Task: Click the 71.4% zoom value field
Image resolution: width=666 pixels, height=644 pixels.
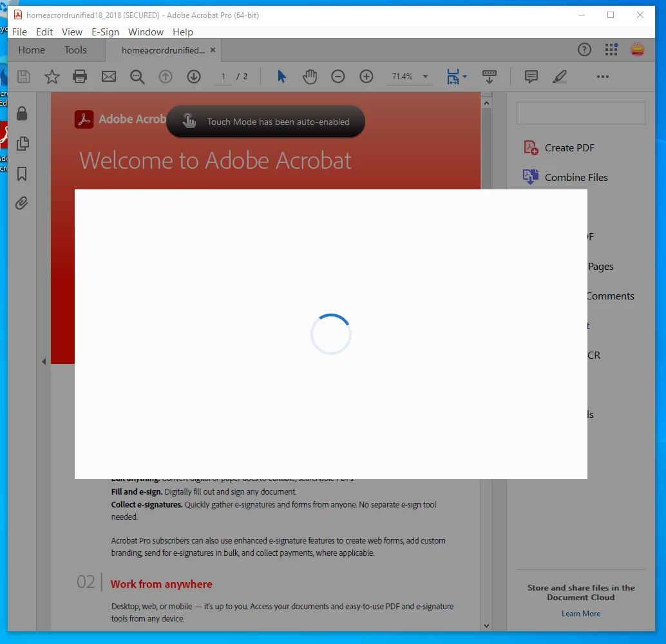Action: click(x=402, y=77)
